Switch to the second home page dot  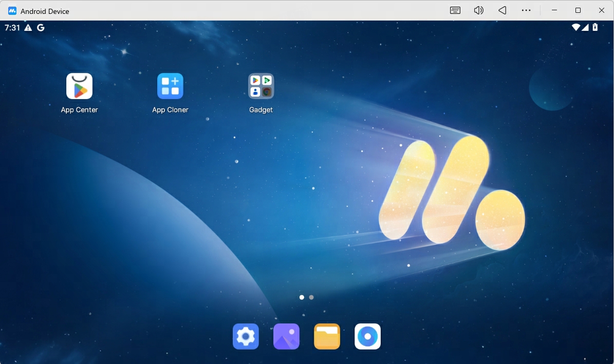[311, 297]
